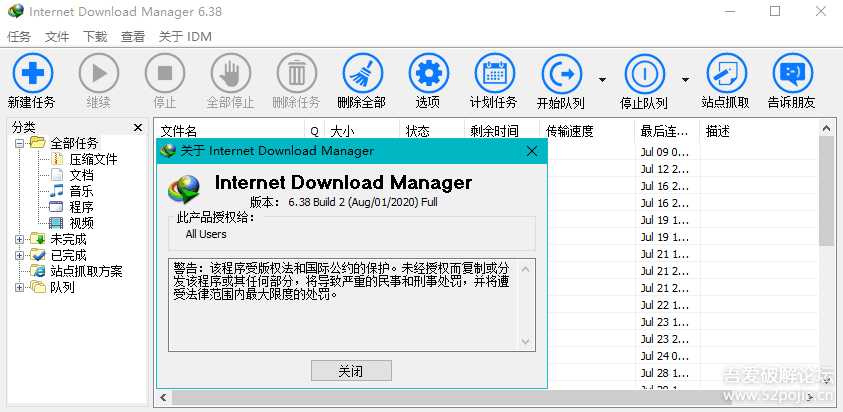Select 程序 category
Viewport: 843px width, 412px height.
coord(81,207)
